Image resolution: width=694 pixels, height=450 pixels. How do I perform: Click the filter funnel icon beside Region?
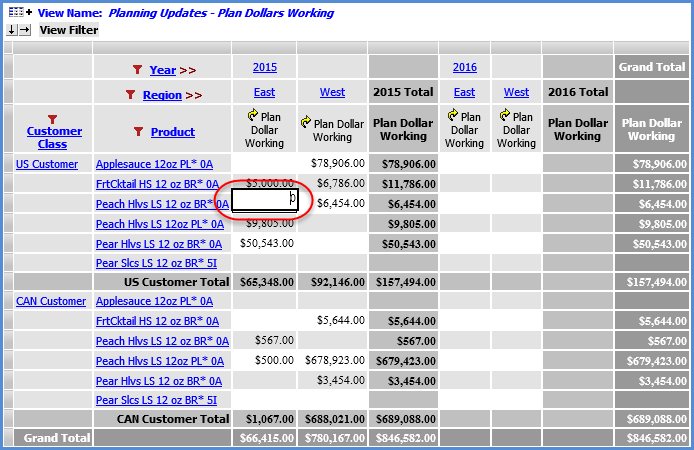(130, 95)
